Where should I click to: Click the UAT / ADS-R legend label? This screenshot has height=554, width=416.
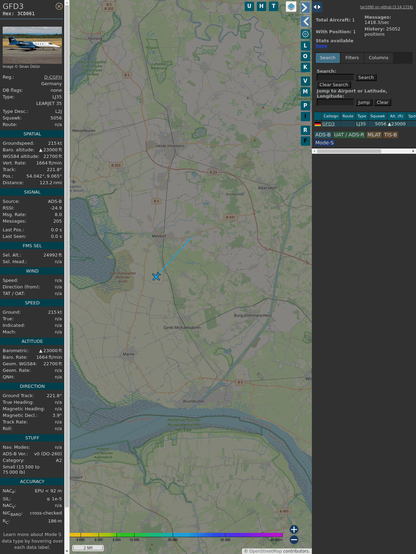[x=349, y=135]
